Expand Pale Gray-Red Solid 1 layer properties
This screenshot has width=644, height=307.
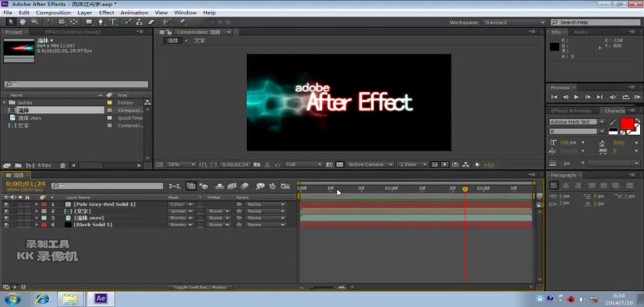click(37, 204)
